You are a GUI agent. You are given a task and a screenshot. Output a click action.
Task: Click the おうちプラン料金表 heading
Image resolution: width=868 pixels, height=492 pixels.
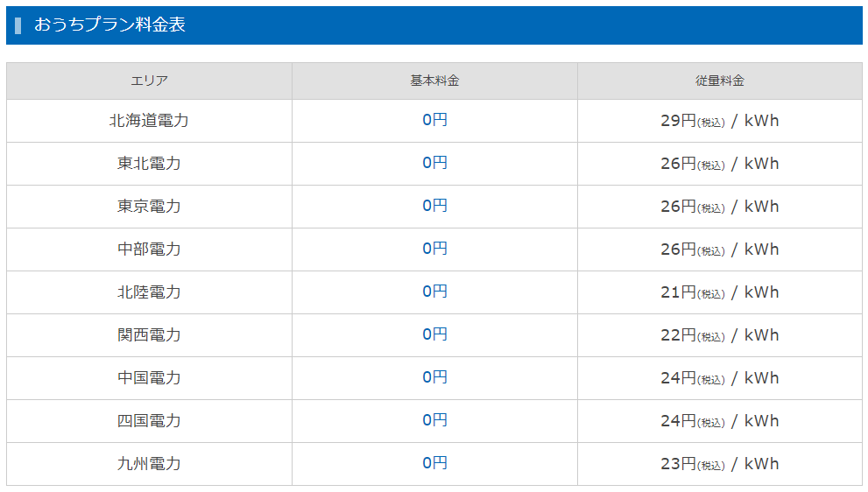109,25
